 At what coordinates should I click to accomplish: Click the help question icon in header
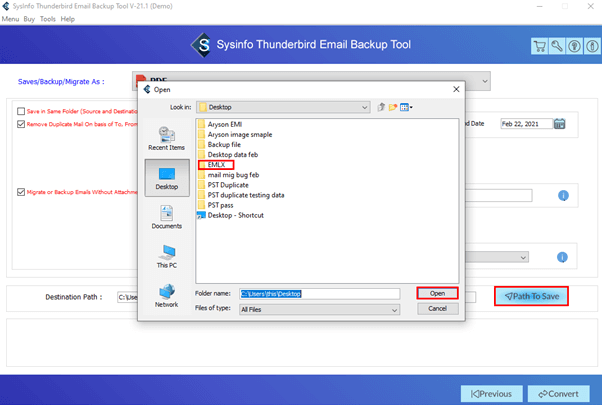pos(574,46)
